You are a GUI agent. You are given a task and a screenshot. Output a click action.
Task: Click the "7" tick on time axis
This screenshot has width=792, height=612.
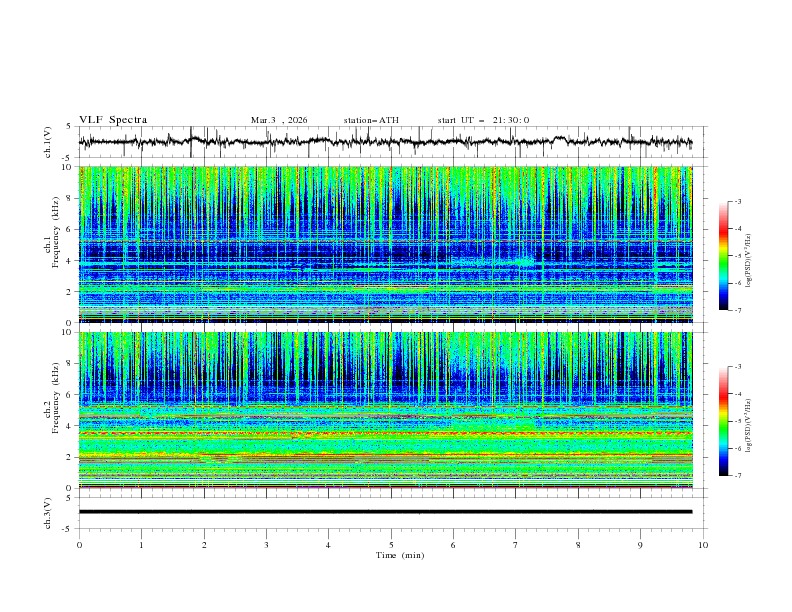click(515, 545)
